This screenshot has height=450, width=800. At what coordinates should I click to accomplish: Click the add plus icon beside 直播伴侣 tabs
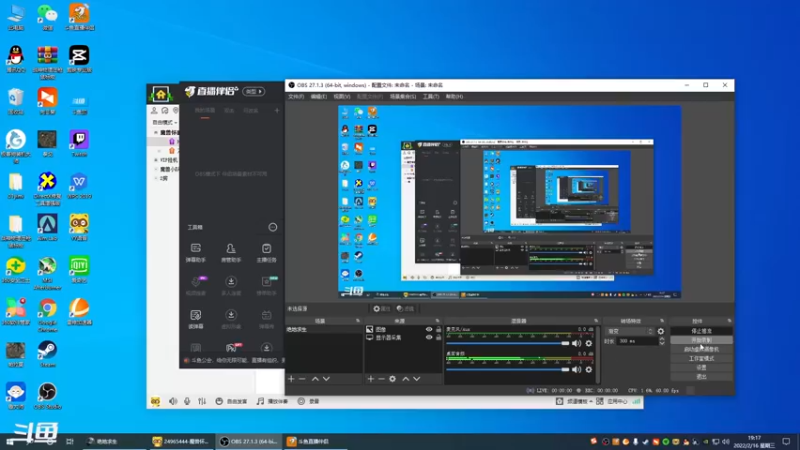coord(277,110)
